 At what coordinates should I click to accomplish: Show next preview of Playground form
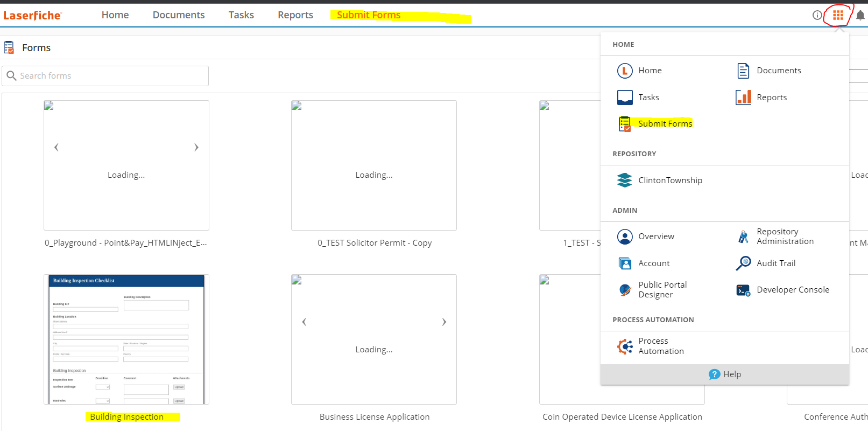point(196,148)
